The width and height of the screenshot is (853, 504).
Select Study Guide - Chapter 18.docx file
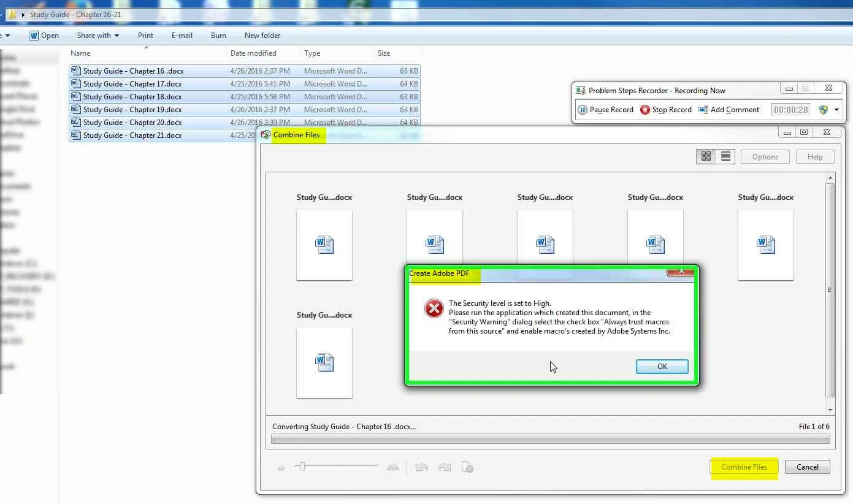tap(245, 97)
